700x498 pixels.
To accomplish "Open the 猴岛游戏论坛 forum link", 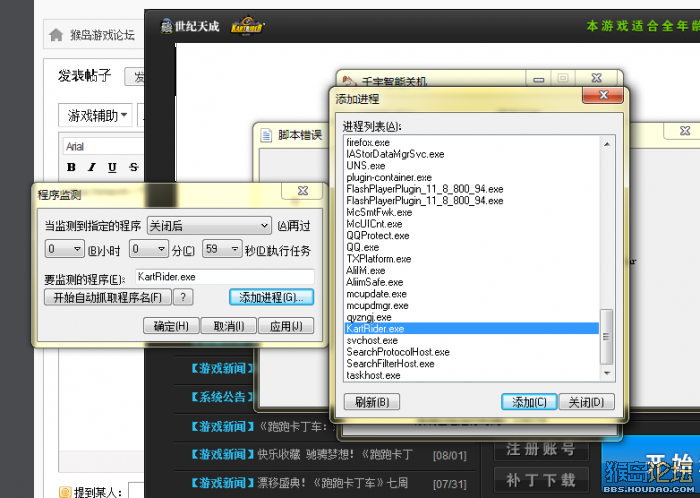I will (102, 35).
